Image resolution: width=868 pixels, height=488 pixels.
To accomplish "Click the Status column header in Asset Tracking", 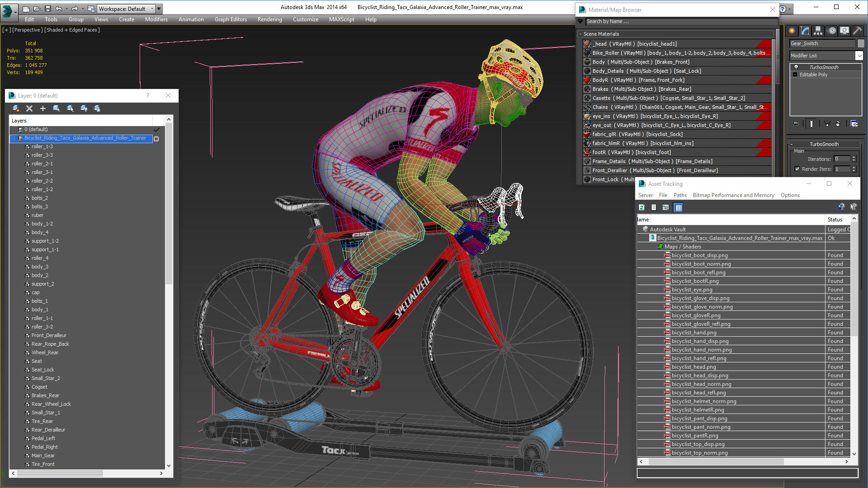I will tap(837, 220).
